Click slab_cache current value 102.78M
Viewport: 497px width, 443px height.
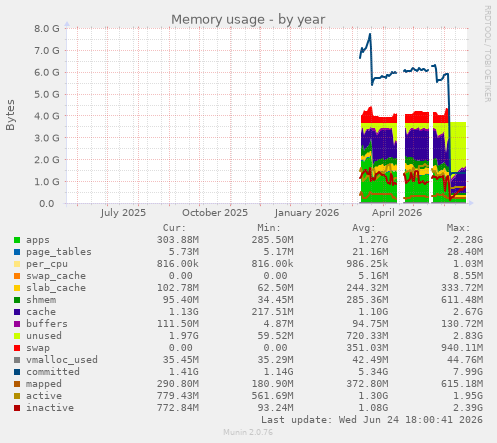(178, 288)
